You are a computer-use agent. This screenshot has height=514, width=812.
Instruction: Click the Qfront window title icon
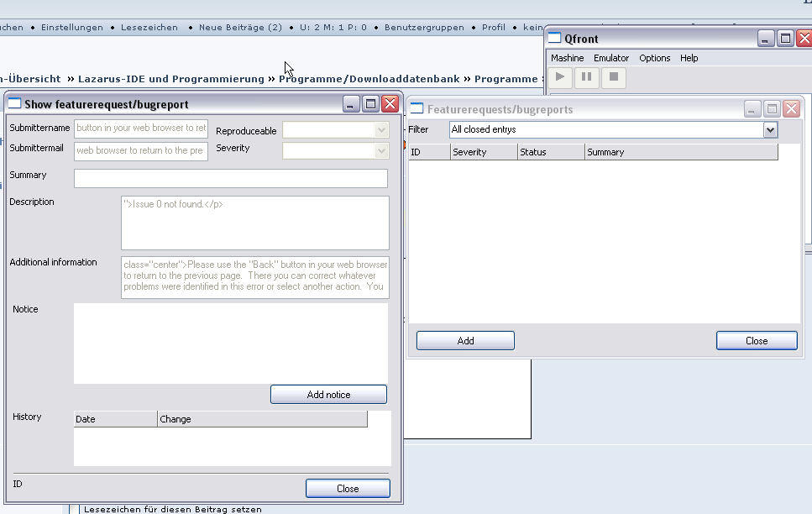point(554,38)
